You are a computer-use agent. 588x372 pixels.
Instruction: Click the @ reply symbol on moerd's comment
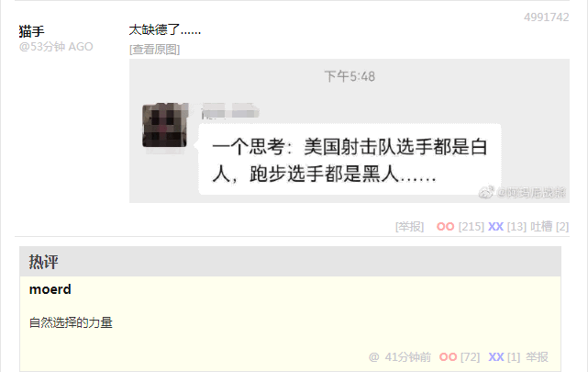374,357
